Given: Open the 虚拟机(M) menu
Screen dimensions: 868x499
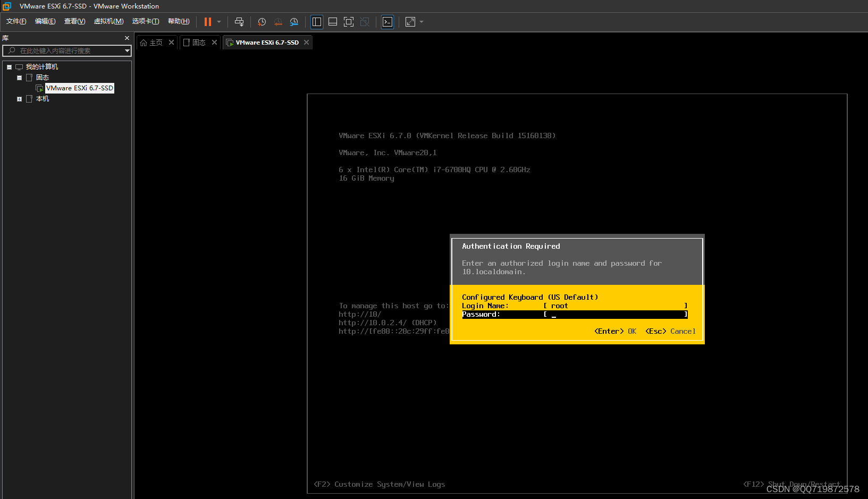Looking at the screenshot, I should click(x=108, y=21).
